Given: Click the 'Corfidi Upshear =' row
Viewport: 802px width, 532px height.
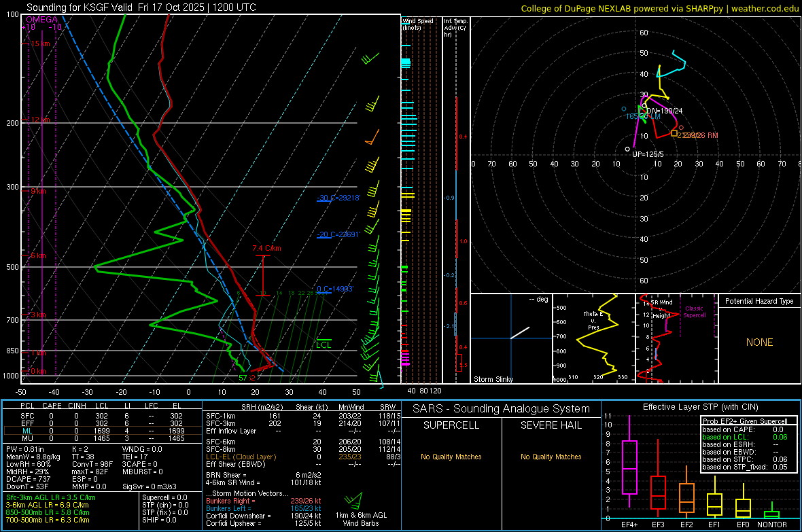Looking at the screenshot, I should click(x=264, y=523).
